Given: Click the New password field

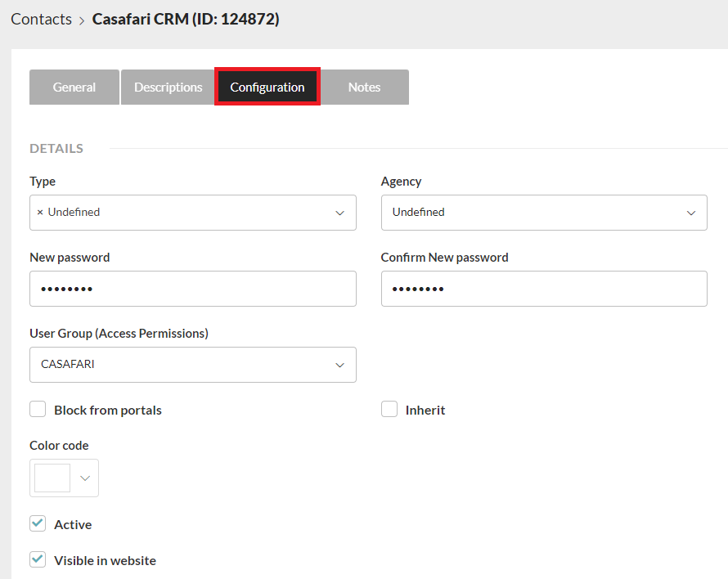Looking at the screenshot, I should [193, 289].
